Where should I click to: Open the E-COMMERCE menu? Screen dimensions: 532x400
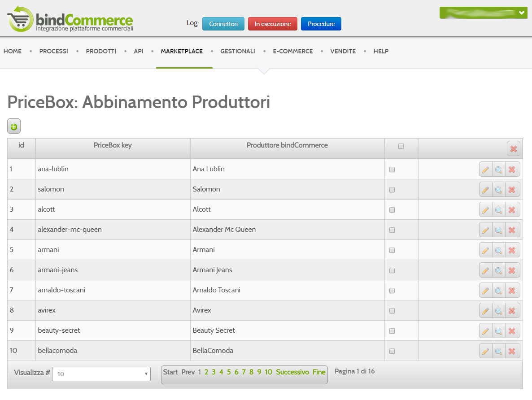pos(293,51)
